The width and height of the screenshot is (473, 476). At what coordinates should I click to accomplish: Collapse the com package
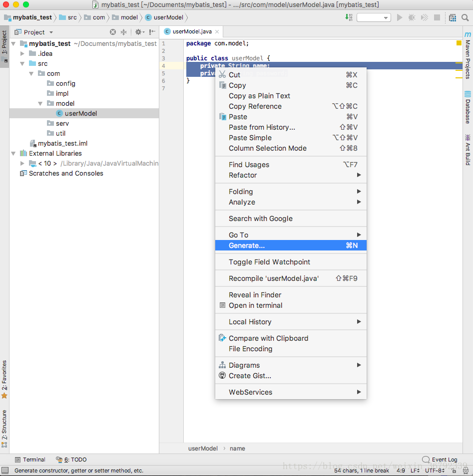click(31, 74)
